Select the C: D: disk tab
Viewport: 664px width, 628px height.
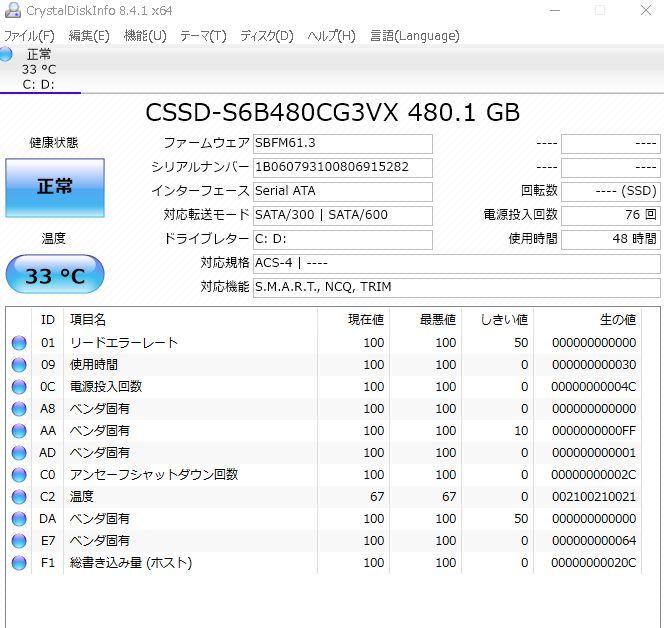[39, 84]
